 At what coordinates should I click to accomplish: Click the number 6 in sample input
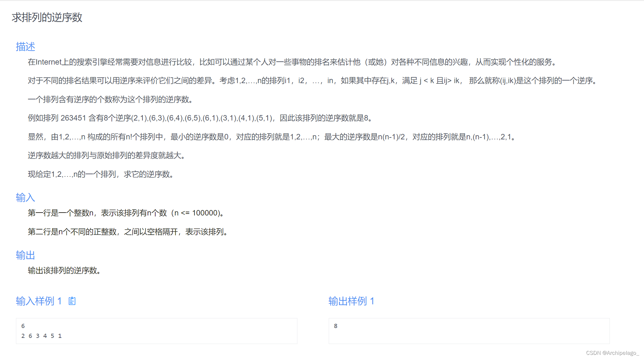[23, 326]
